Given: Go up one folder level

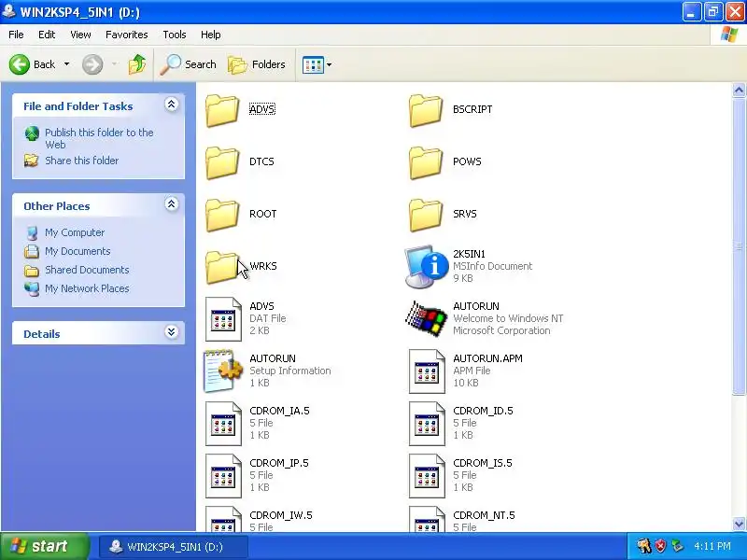Looking at the screenshot, I should (x=137, y=64).
